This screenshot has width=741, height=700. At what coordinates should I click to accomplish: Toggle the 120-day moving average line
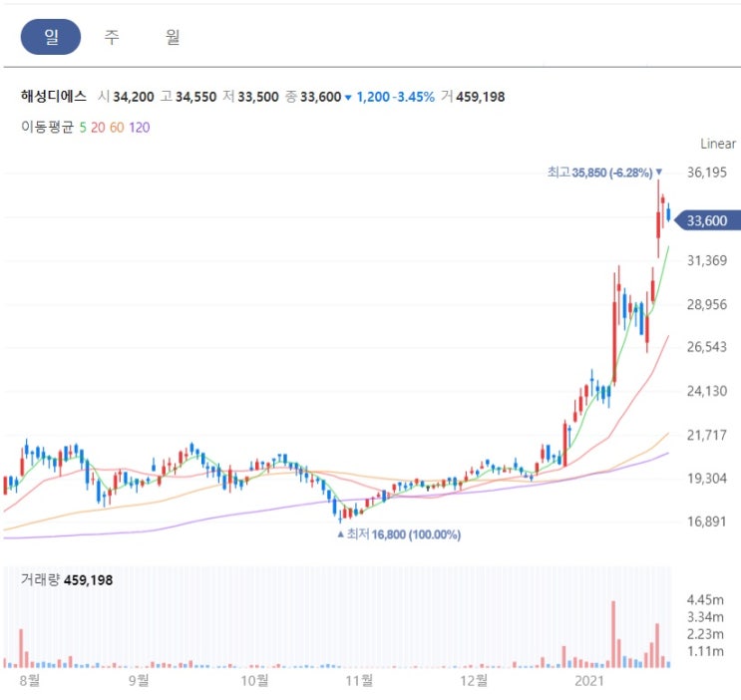(140, 128)
